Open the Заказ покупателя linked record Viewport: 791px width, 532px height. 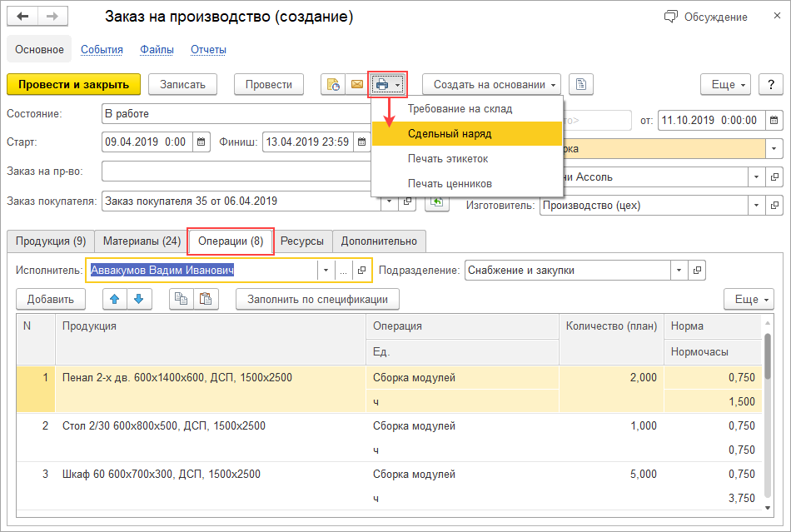pos(408,201)
